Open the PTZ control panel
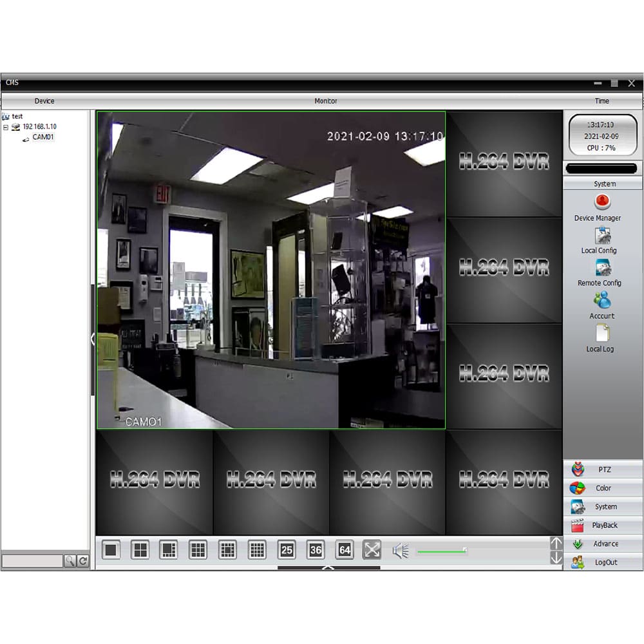The height and width of the screenshot is (644, 644). point(602,469)
